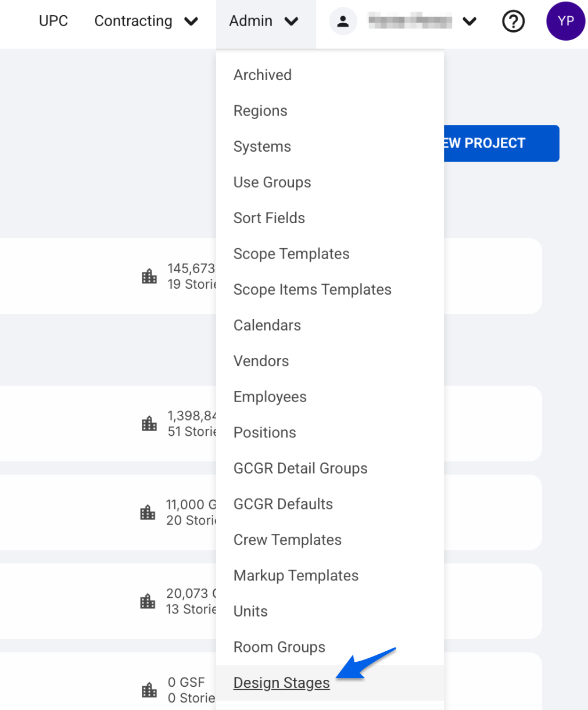Image resolution: width=588 pixels, height=710 pixels.
Task: Expand the Contracting dropdown
Action: click(146, 21)
